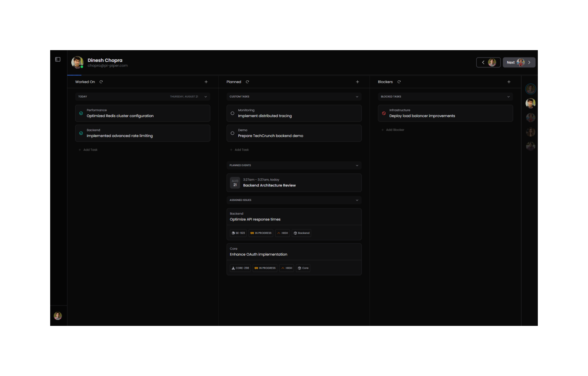Click the account avatar at sidebar bottom
The width and height of the screenshot is (588, 376).
58,316
